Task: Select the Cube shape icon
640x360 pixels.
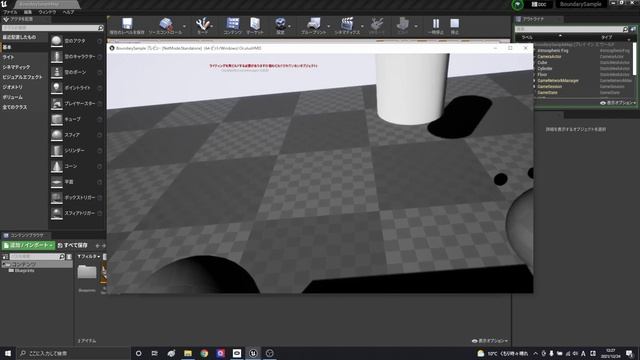Action: coord(57,119)
